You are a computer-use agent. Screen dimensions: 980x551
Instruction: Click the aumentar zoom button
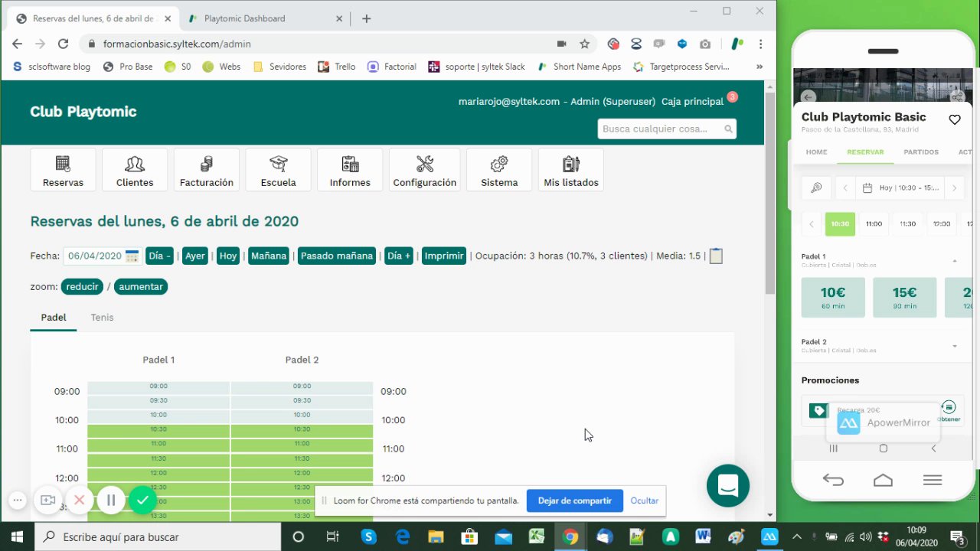(x=141, y=286)
